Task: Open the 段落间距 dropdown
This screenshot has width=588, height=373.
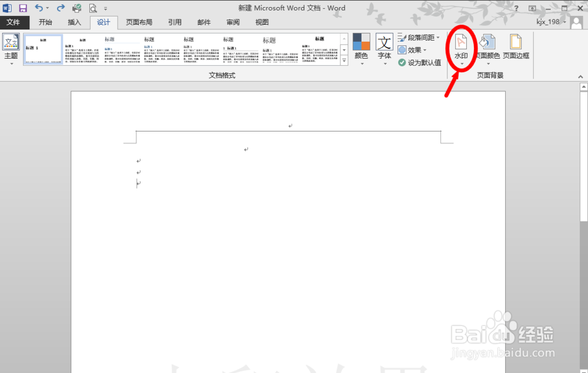Action: [419, 38]
